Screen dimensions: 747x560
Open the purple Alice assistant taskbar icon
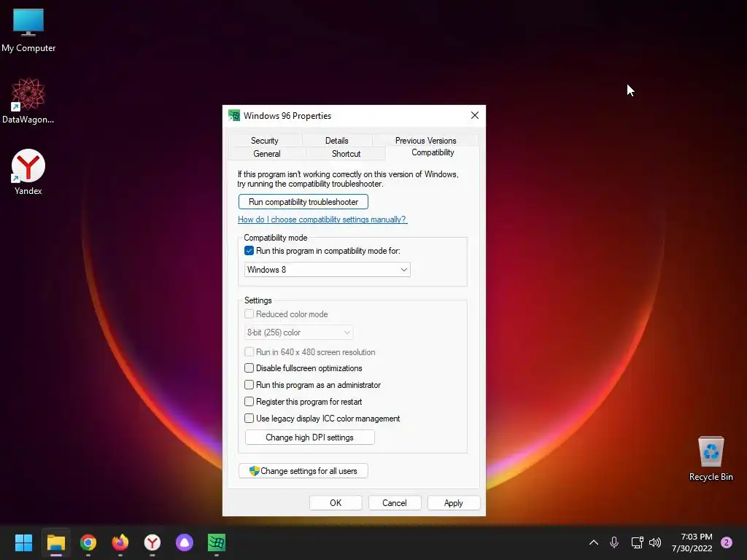coord(185,542)
